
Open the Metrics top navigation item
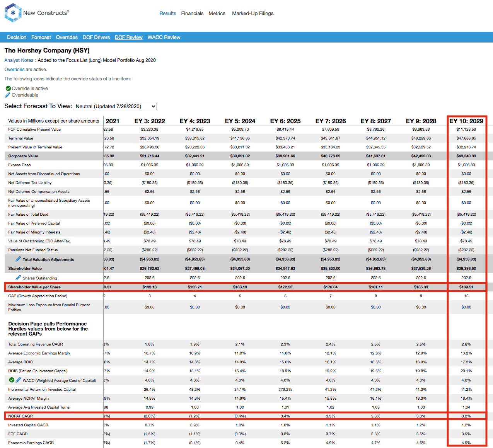pos(217,13)
